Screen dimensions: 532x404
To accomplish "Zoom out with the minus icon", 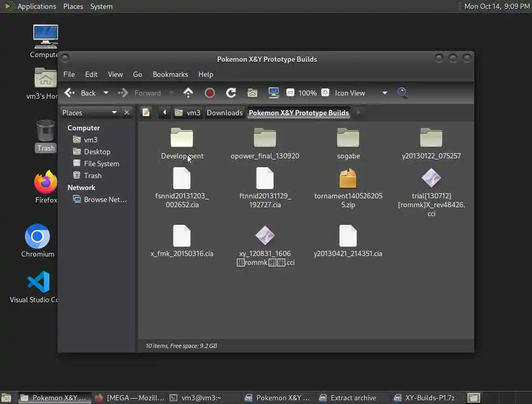I will [290, 92].
